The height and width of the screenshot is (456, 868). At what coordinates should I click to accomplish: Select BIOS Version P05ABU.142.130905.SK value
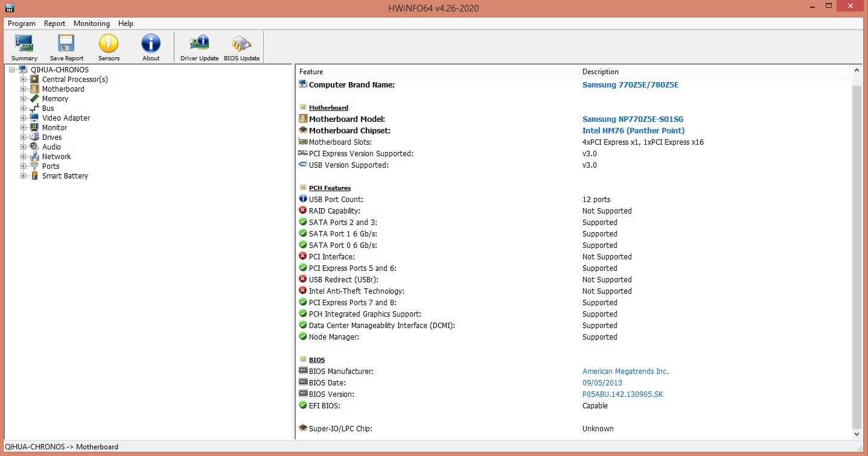(x=622, y=394)
